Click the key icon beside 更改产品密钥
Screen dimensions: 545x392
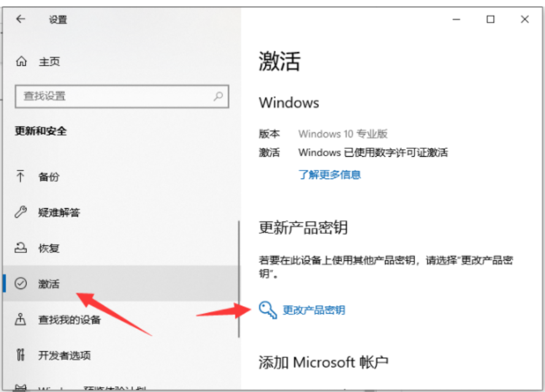point(268,309)
